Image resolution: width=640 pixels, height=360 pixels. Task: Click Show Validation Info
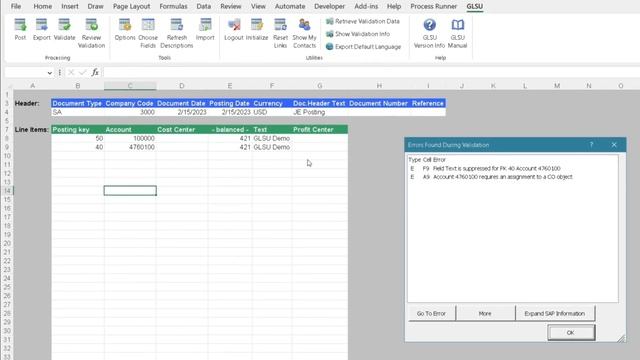point(358,34)
